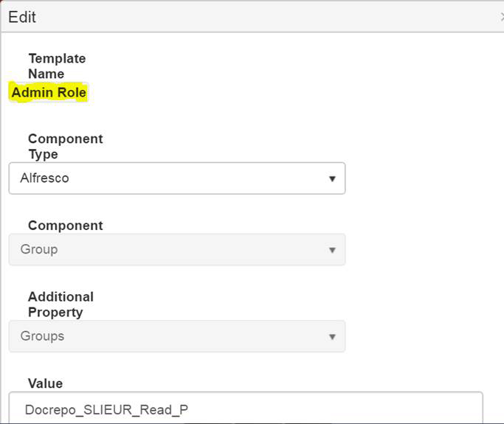Place cursor in Docrepo_SLIEUR_Read_P text
The image size is (504, 424).
point(106,409)
